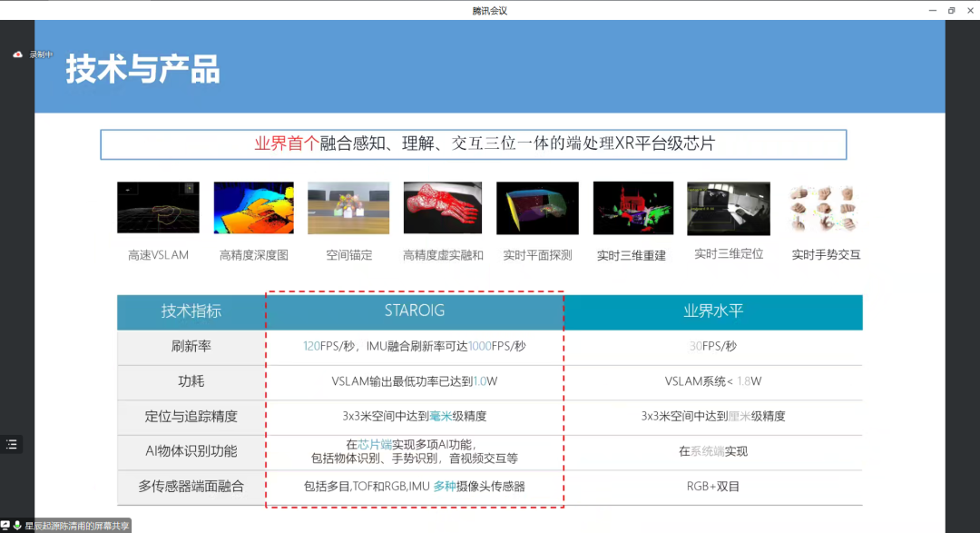Click the 刷新率 row label

[x=191, y=347]
